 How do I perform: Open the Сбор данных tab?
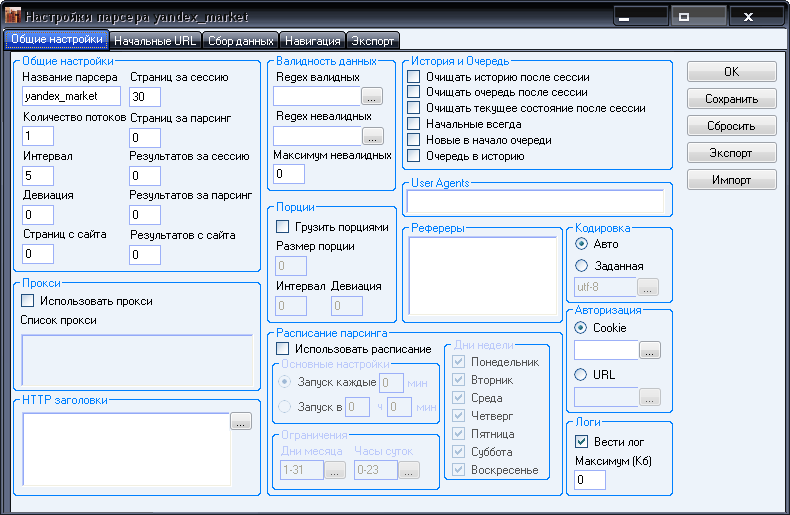point(240,41)
